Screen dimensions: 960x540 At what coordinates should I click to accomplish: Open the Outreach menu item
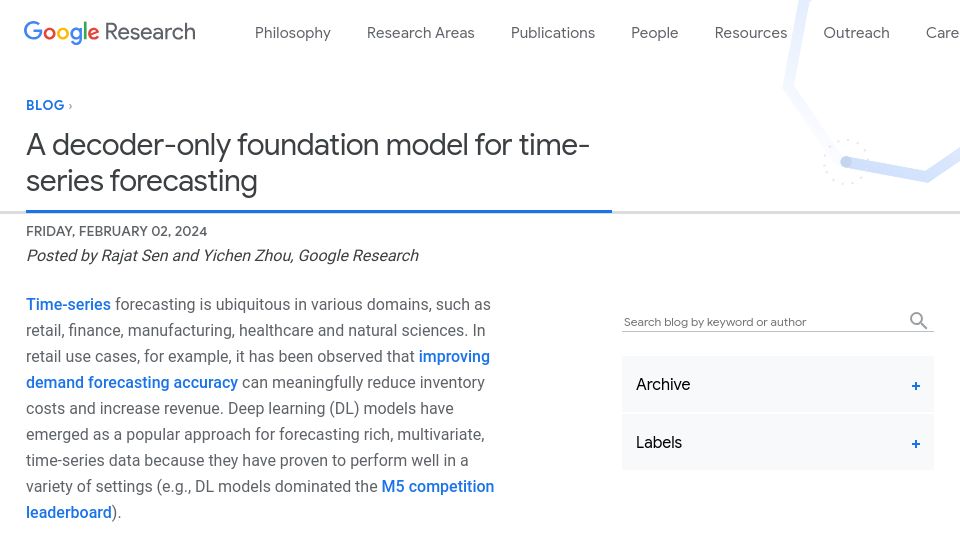point(856,33)
